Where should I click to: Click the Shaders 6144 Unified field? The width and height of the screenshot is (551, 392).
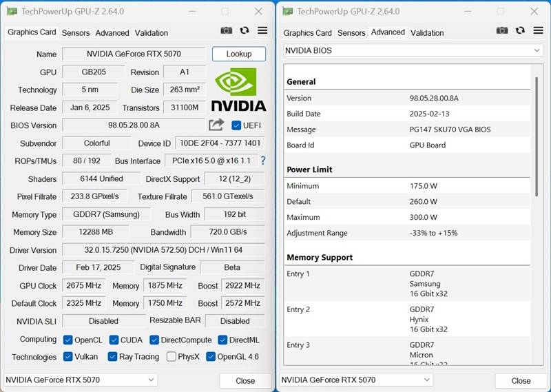pyautogui.click(x=101, y=178)
